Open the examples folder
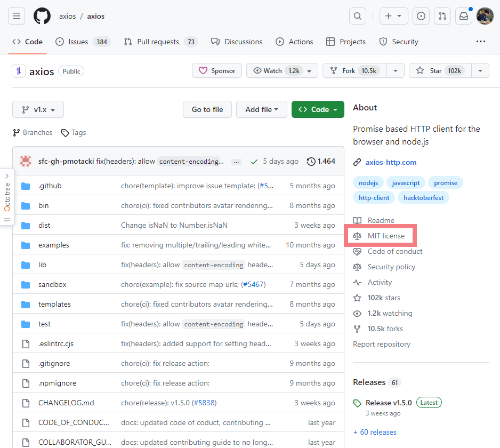The height and width of the screenshot is (448, 500). tap(53, 245)
